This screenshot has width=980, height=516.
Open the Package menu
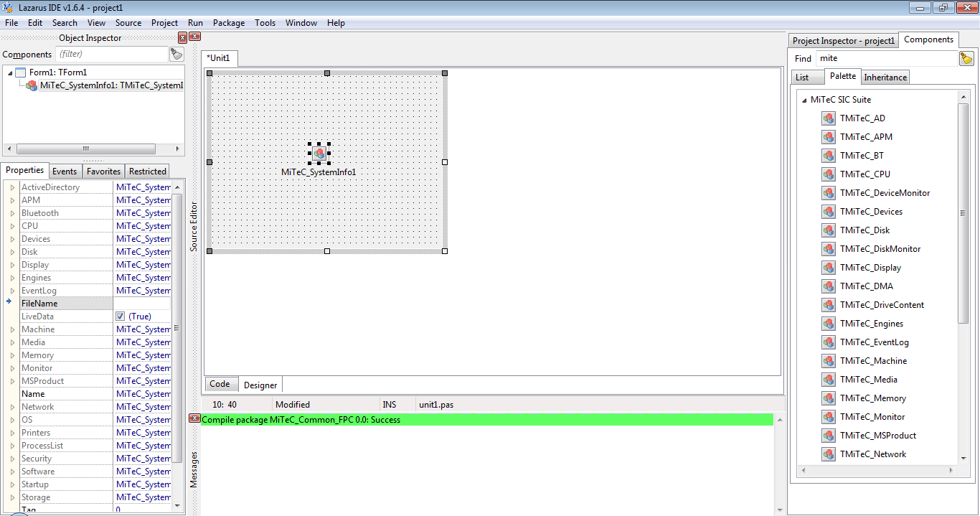[229, 23]
